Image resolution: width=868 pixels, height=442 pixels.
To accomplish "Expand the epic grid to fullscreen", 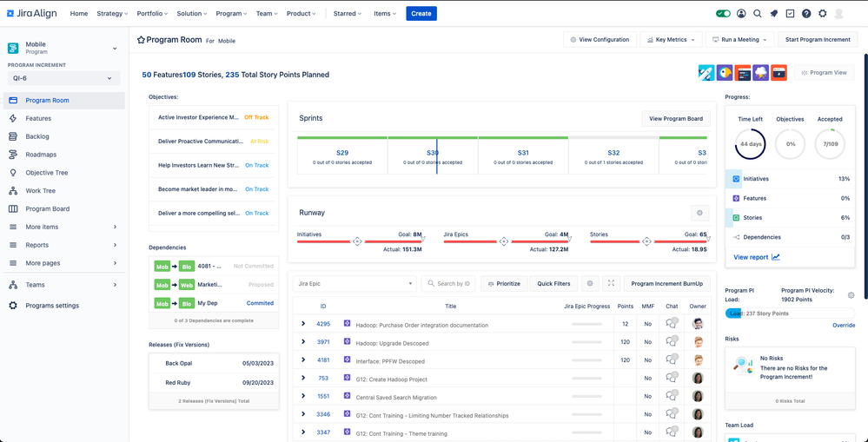I will click(x=611, y=283).
